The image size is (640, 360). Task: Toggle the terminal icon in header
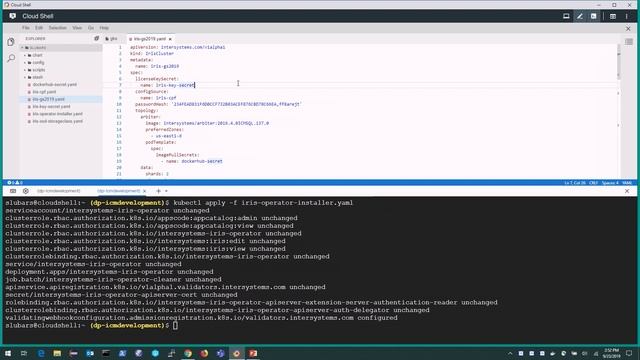pyautogui.click(x=593, y=16)
